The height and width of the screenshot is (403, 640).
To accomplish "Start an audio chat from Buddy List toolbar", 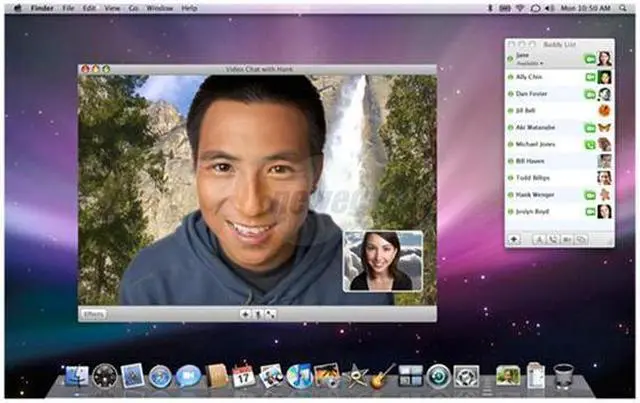I will (553, 240).
